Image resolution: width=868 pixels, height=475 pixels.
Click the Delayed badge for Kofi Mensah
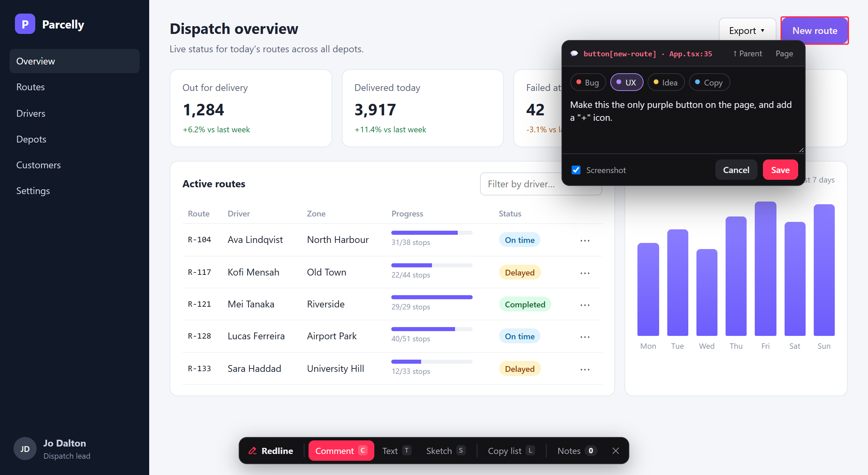pos(519,272)
